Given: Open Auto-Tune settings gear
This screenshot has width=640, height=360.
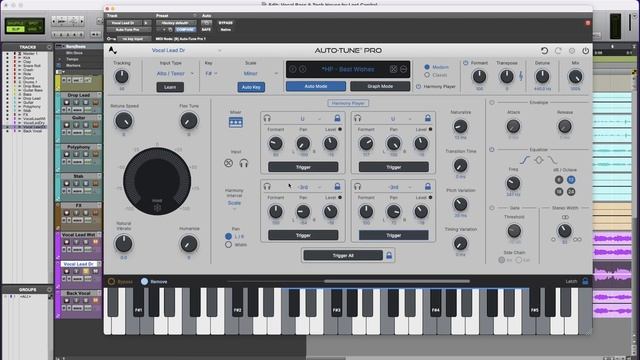Looking at the screenshot, I should coord(572,51).
